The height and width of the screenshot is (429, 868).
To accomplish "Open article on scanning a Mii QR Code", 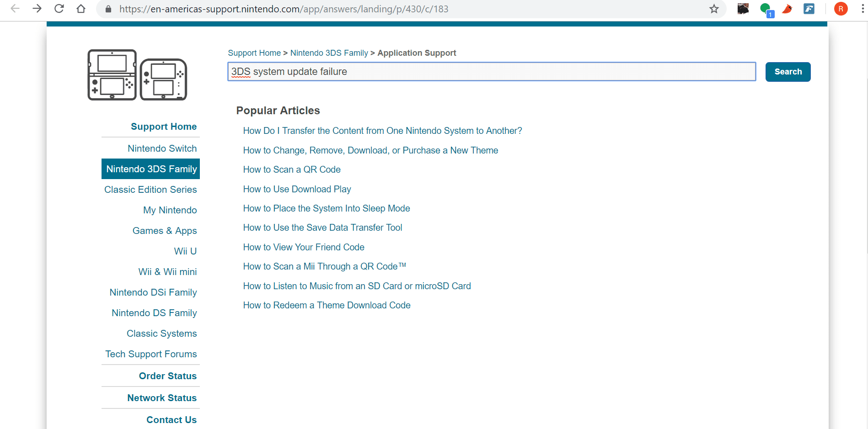I will [324, 266].
